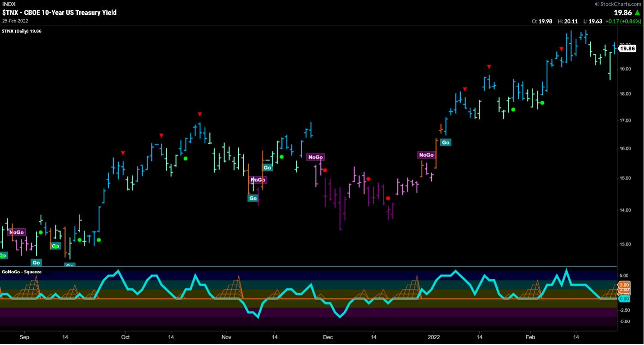Image resolution: width=644 pixels, height=345 pixels.
Task: Open the StockCharts.com watermark link
Action: pos(618,4)
